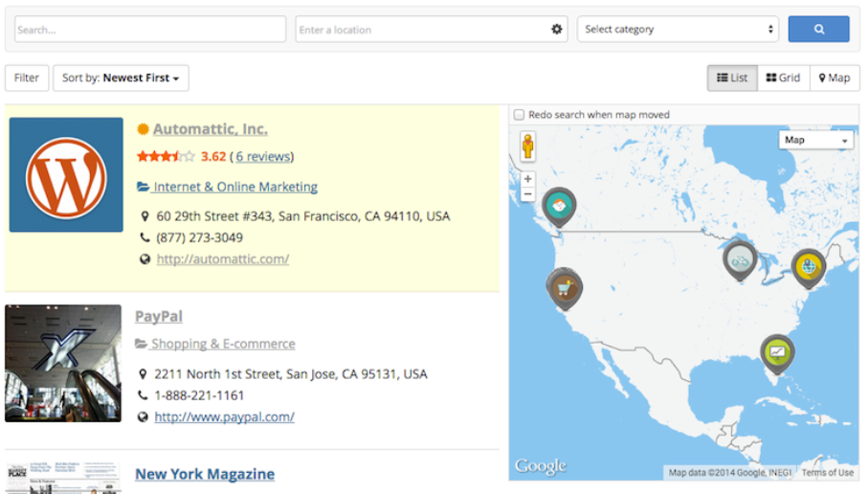The image size is (868, 494).
Task: Click Automattic star rating
Action: (x=166, y=157)
